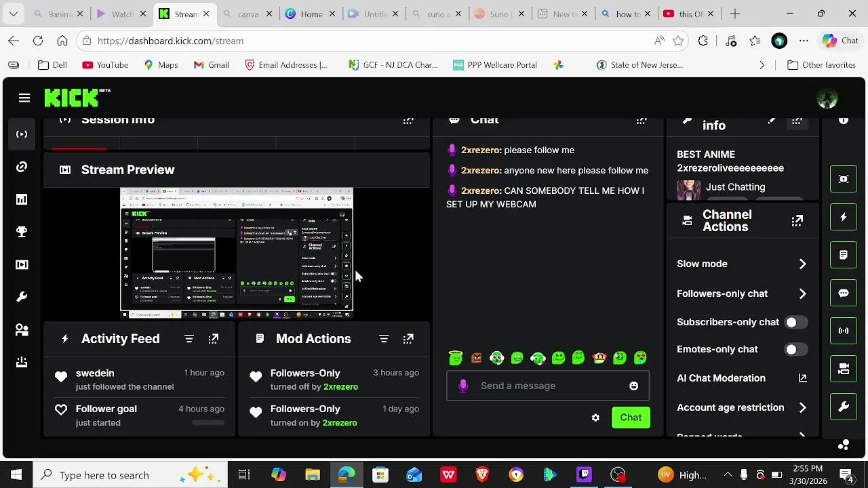This screenshot has height=488, width=868.
Task: Open the user avatar menu
Action: (827, 98)
